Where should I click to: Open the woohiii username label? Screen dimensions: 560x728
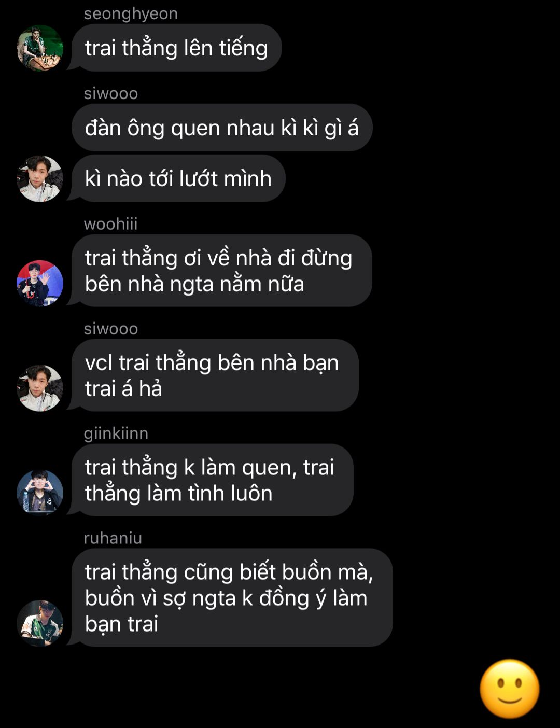click(111, 224)
